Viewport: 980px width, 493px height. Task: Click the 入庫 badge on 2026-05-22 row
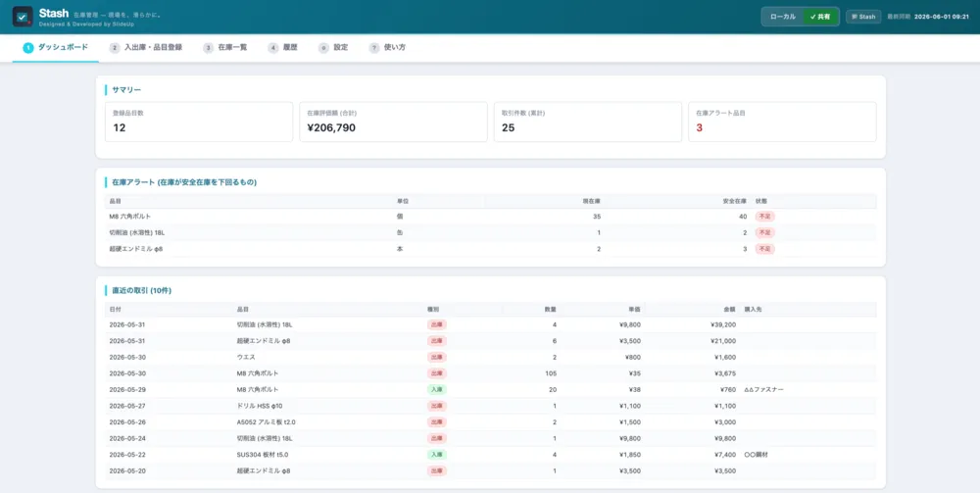[437, 454]
